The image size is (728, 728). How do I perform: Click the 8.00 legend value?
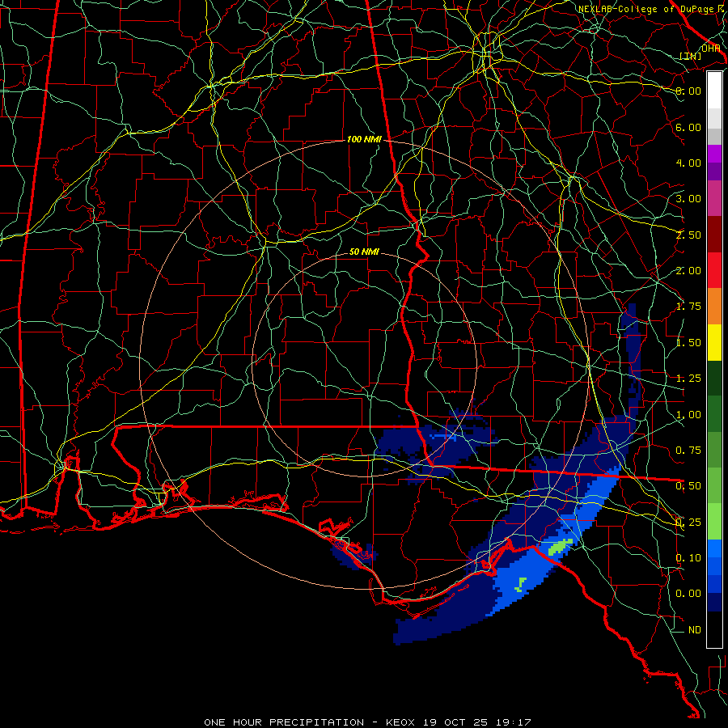point(688,91)
